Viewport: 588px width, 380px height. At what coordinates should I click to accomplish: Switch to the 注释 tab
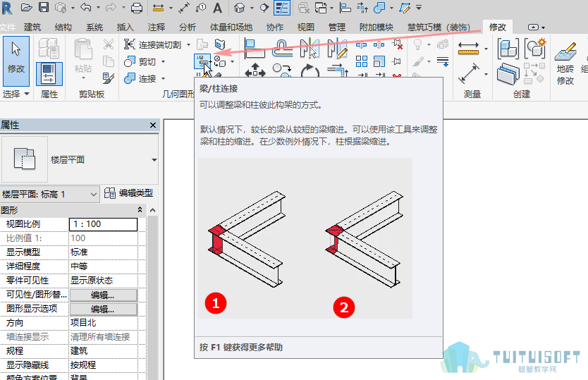(x=156, y=27)
